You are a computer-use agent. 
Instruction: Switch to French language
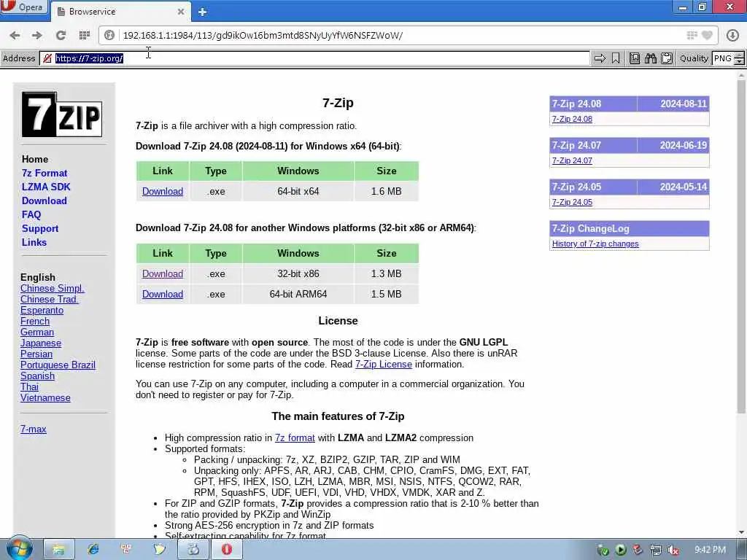coord(34,321)
